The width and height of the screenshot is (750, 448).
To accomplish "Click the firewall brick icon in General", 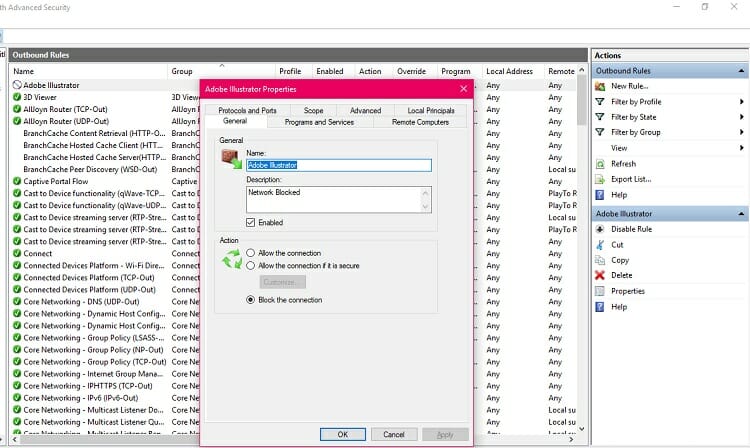I will tap(231, 159).
